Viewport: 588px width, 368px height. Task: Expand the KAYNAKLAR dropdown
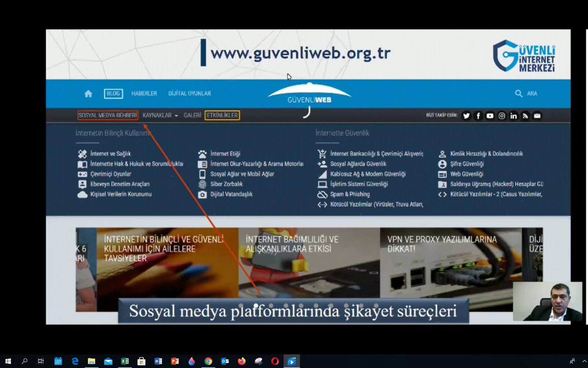pyautogui.click(x=160, y=115)
